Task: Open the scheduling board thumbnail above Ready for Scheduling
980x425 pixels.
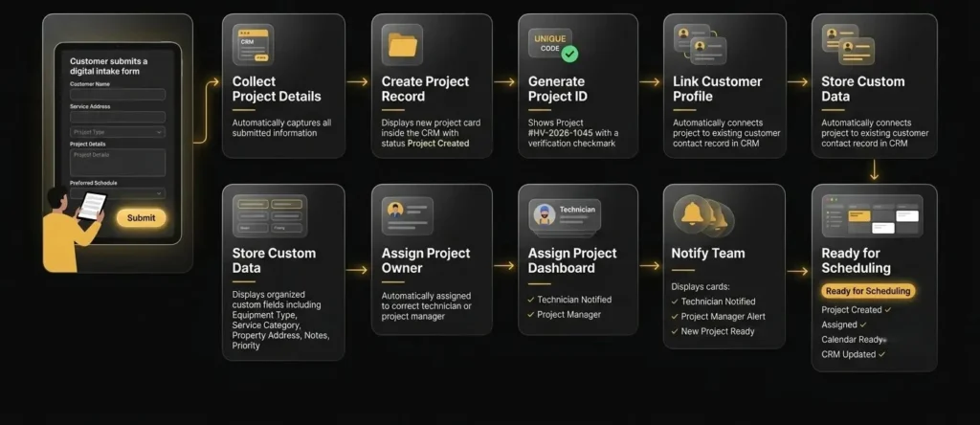Action: click(872, 216)
